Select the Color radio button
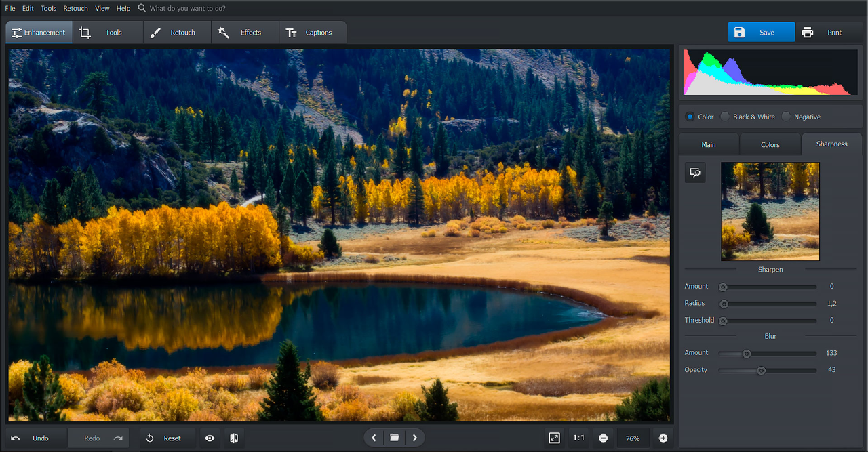Image resolution: width=868 pixels, height=452 pixels. coord(690,117)
